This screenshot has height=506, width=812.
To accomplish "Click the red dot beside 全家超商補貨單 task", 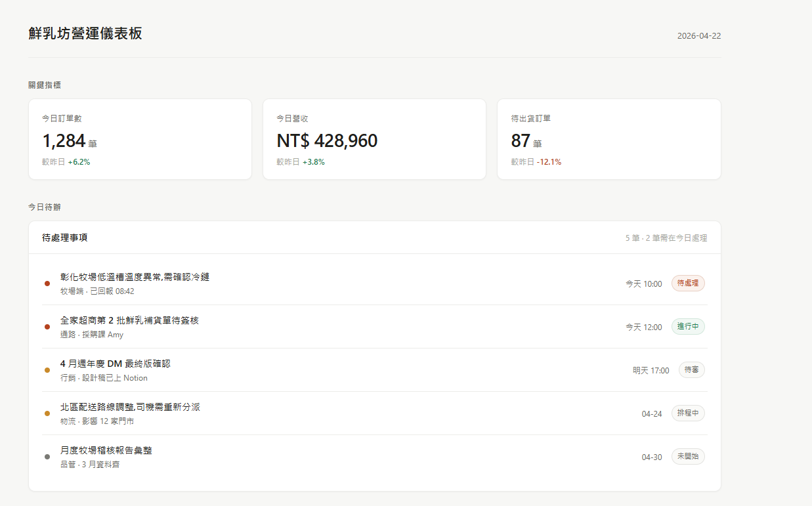I will (47, 327).
